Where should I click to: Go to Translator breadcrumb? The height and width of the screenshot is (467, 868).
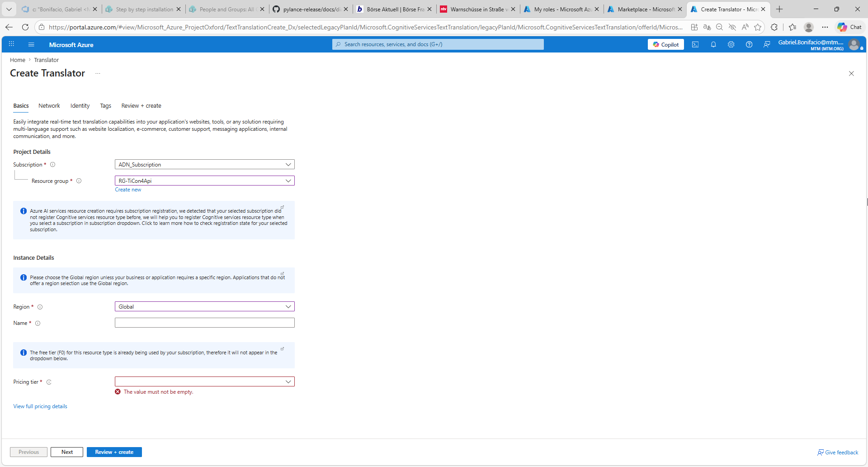coord(46,60)
